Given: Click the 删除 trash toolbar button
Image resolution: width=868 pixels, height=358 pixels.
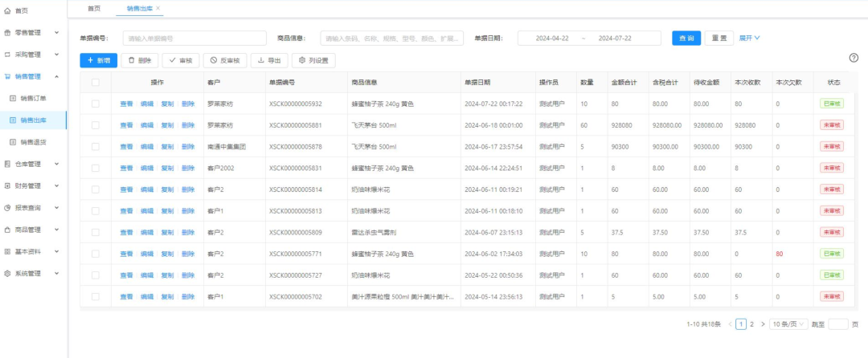Looking at the screenshot, I should point(139,60).
